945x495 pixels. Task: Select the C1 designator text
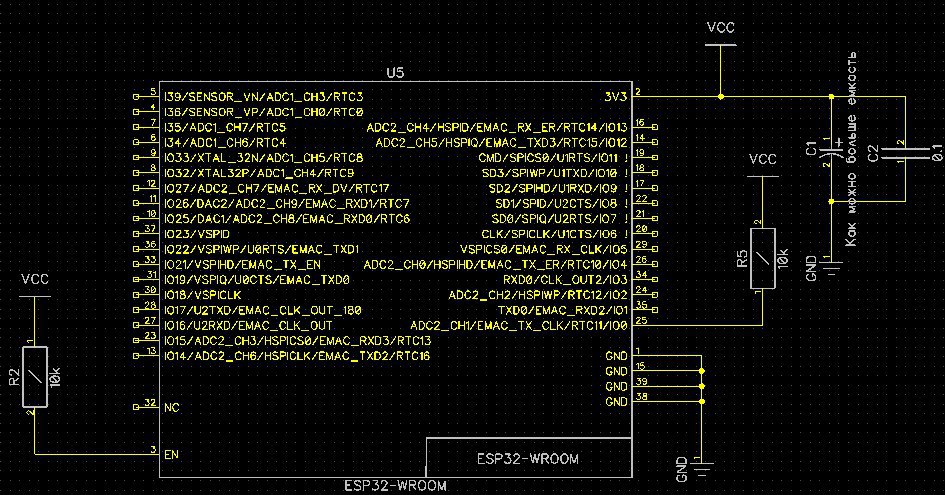811,148
